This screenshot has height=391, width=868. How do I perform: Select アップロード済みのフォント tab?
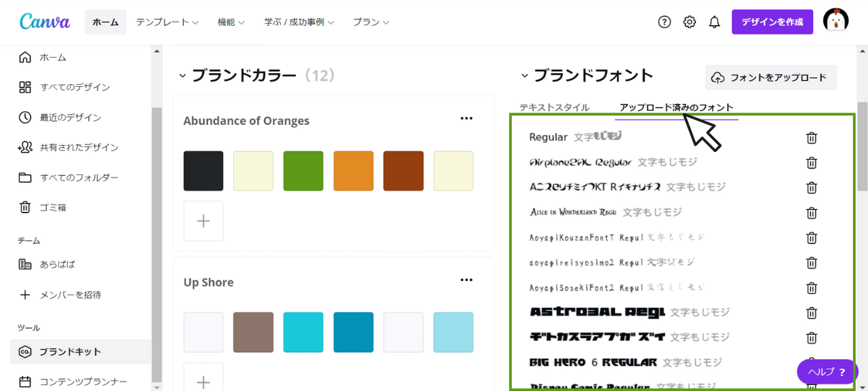[x=677, y=107]
